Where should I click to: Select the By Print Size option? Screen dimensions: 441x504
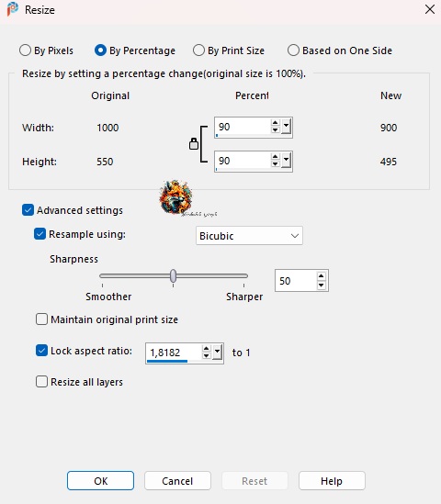click(x=198, y=50)
